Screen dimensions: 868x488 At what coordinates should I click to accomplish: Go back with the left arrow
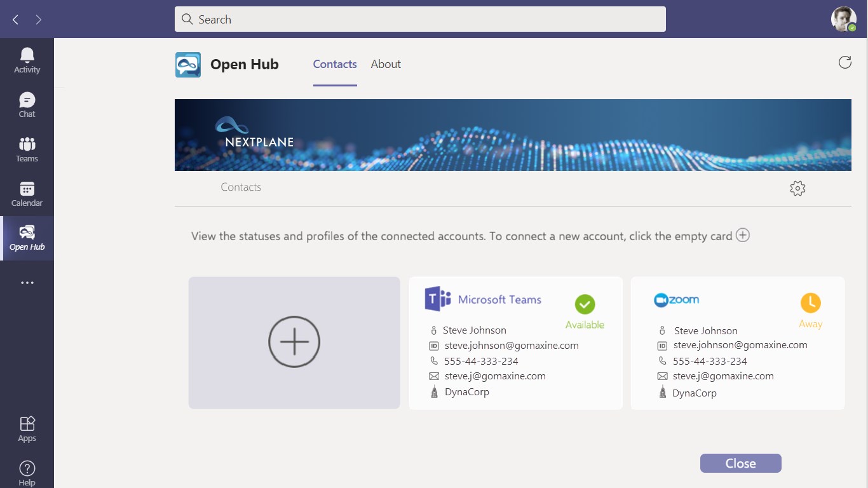pyautogui.click(x=16, y=20)
